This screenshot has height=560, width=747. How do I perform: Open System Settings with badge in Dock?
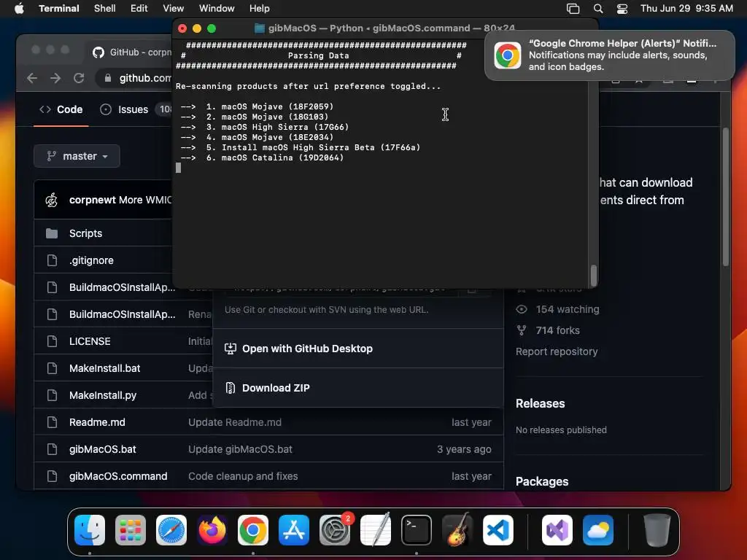pos(335,530)
